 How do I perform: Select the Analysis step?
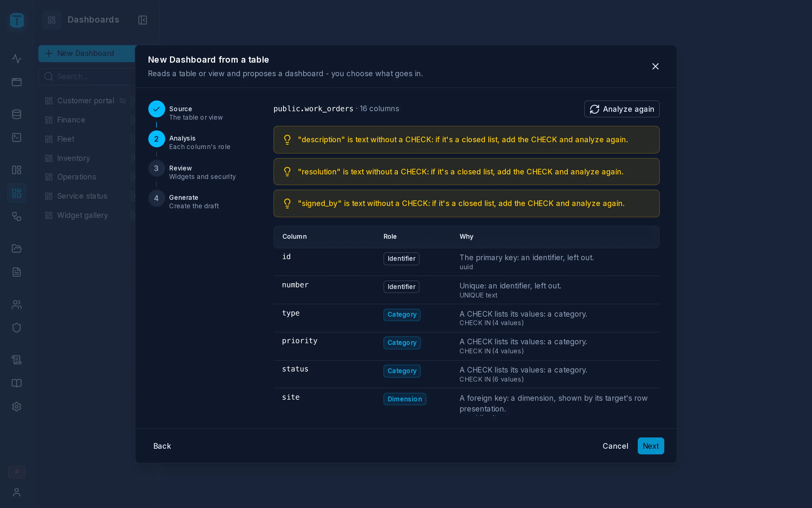tap(189, 143)
